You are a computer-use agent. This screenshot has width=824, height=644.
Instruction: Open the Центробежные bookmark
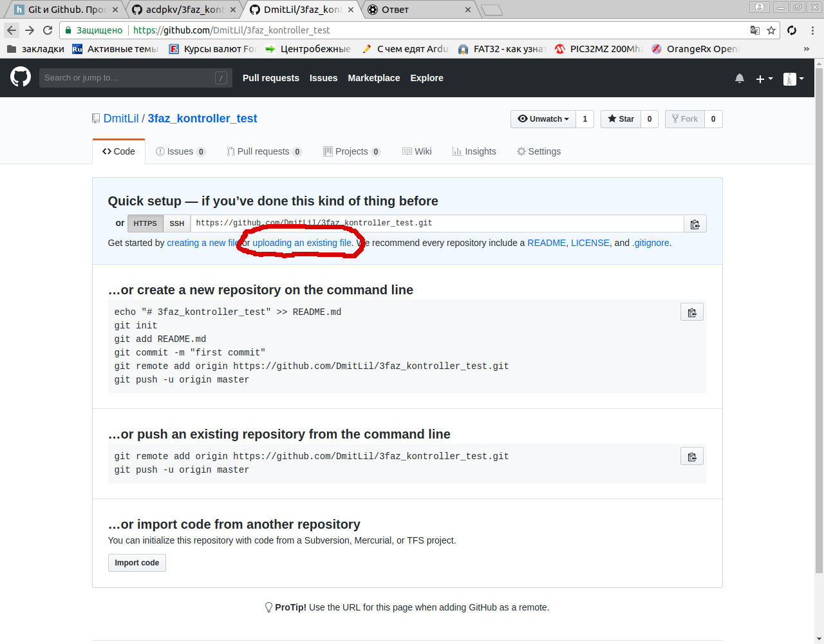click(308, 49)
